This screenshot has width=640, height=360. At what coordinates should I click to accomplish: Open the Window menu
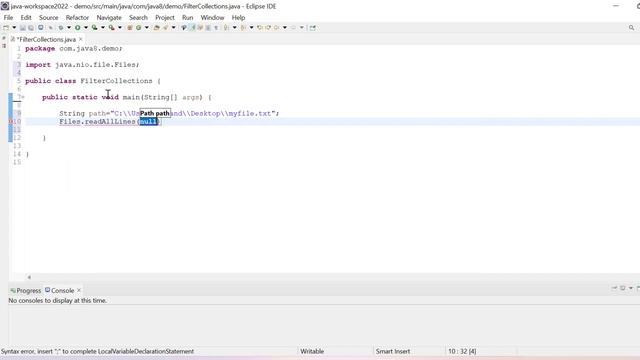[212, 18]
